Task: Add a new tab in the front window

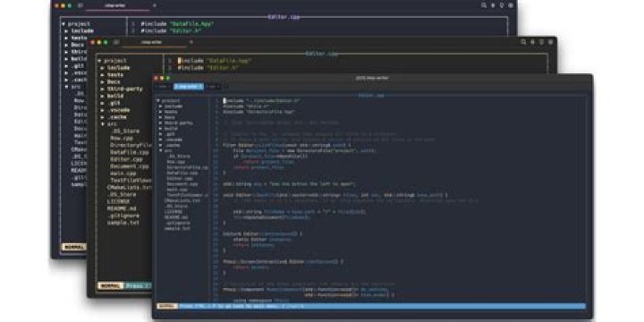Action: tap(225, 87)
